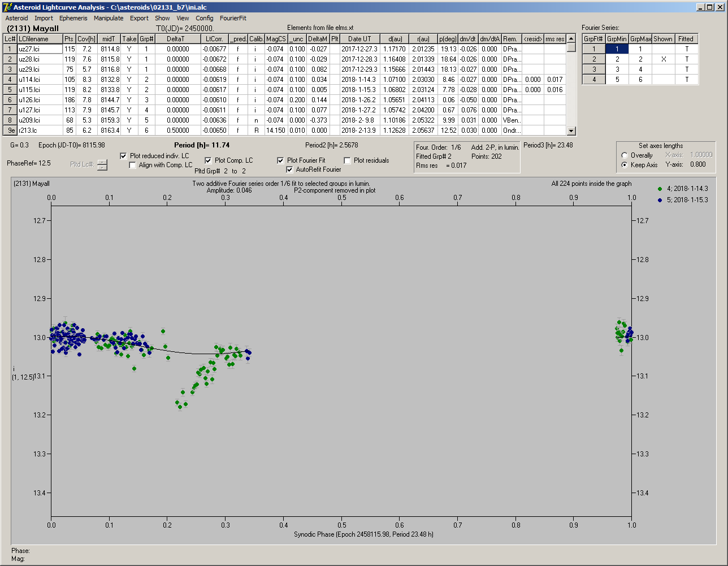Select row 1 header for uz27.lci
Viewport: 728px width, 566px height.
point(10,49)
